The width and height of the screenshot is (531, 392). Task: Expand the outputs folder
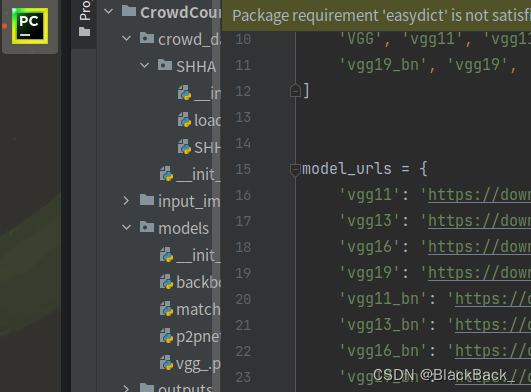click(x=126, y=388)
